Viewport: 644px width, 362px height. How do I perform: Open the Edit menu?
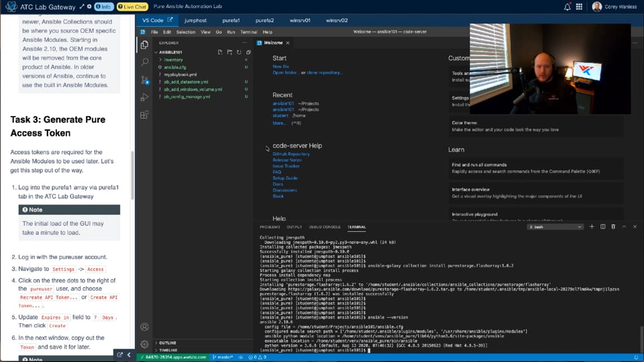coord(167,32)
